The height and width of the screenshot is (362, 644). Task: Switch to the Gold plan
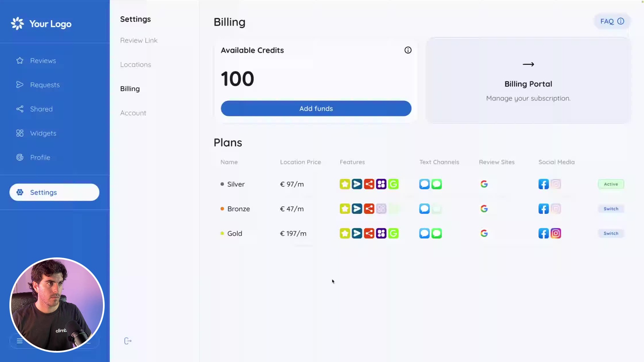tap(611, 233)
